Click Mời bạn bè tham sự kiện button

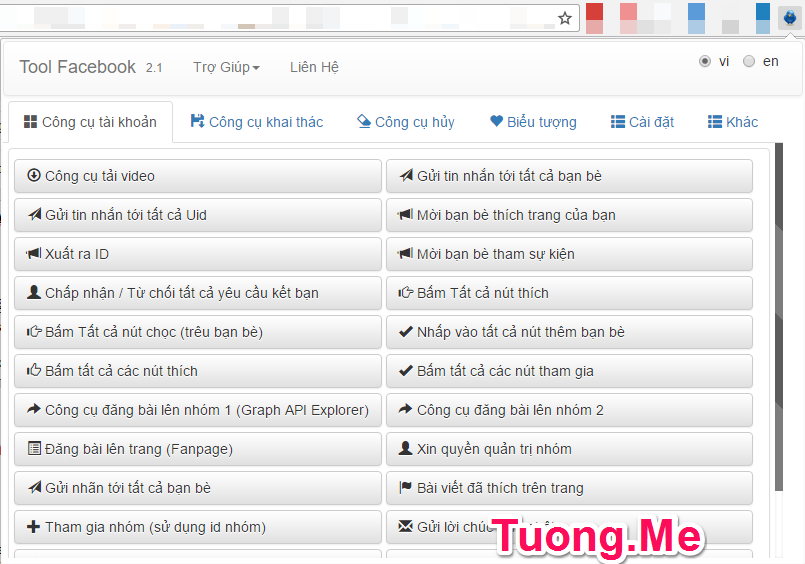click(x=569, y=254)
